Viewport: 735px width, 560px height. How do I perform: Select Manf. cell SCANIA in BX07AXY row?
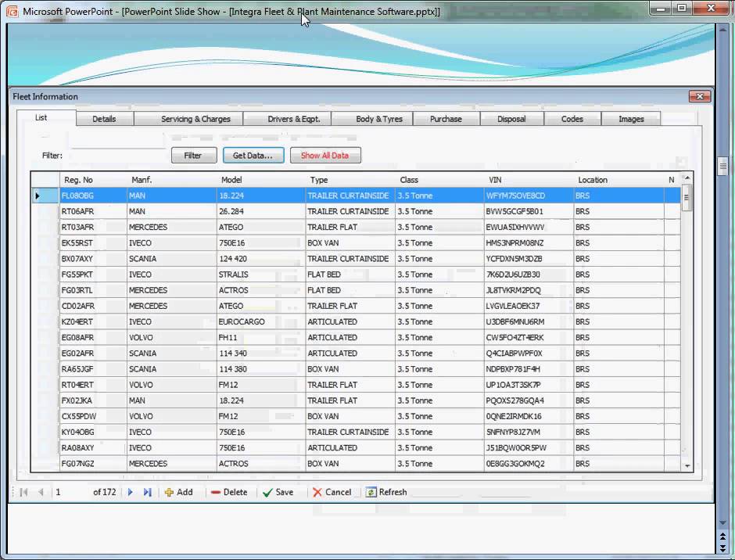pos(171,259)
